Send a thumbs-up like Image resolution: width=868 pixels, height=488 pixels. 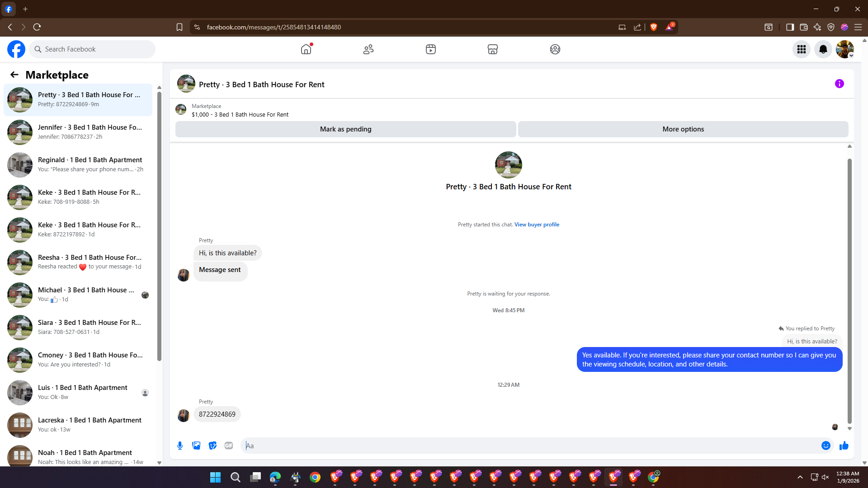tap(844, 446)
